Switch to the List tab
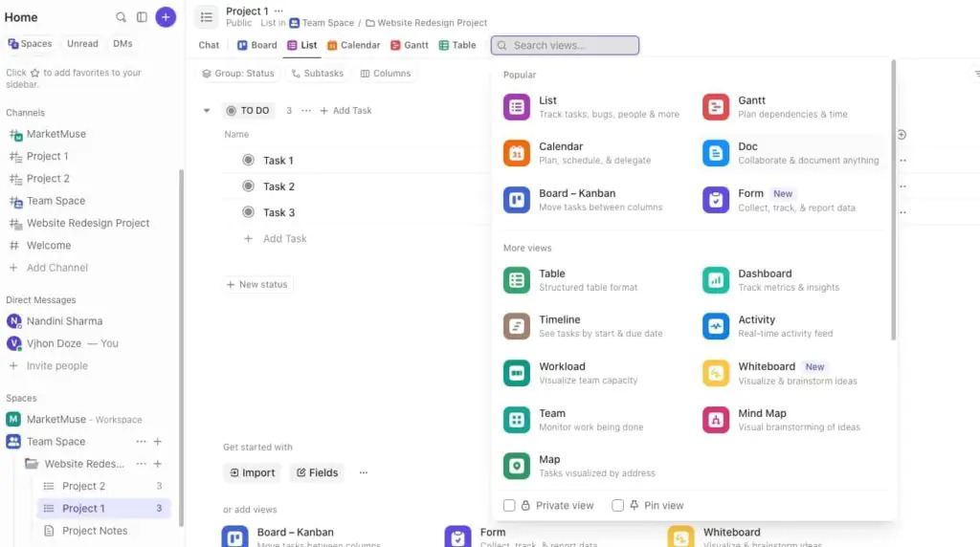The image size is (980, 547). pyautogui.click(x=301, y=45)
